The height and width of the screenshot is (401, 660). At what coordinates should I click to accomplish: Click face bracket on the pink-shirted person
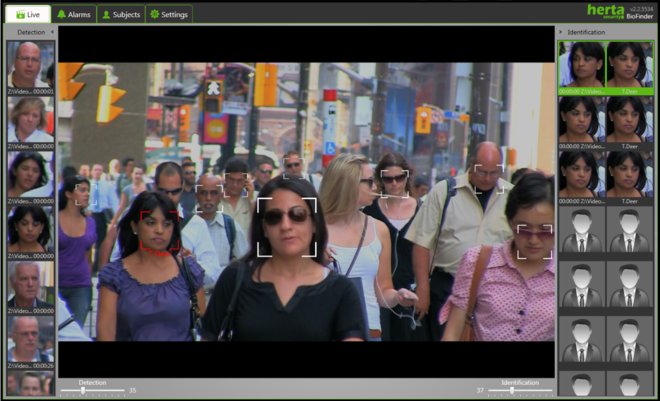tap(535, 242)
